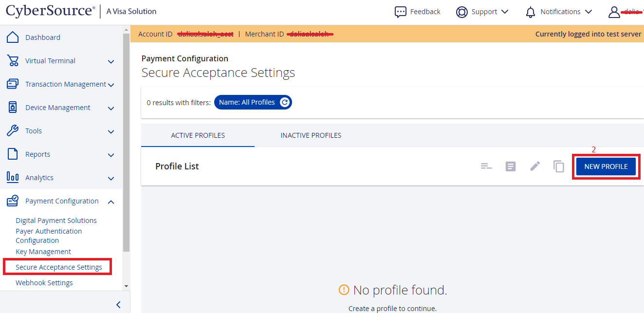Open the Support dropdown arrow
This screenshot has width=644, height=313.
click(504, 12)
